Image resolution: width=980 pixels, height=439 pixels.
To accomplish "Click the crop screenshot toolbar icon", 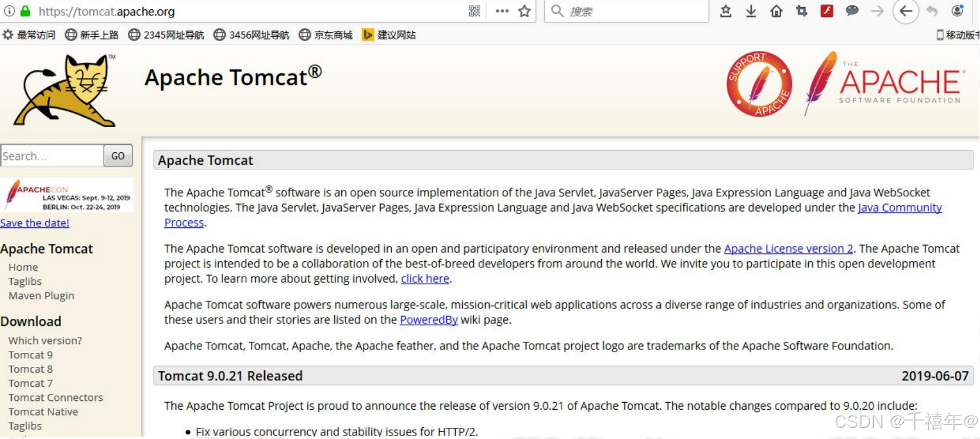I will (x=801, y=11).
